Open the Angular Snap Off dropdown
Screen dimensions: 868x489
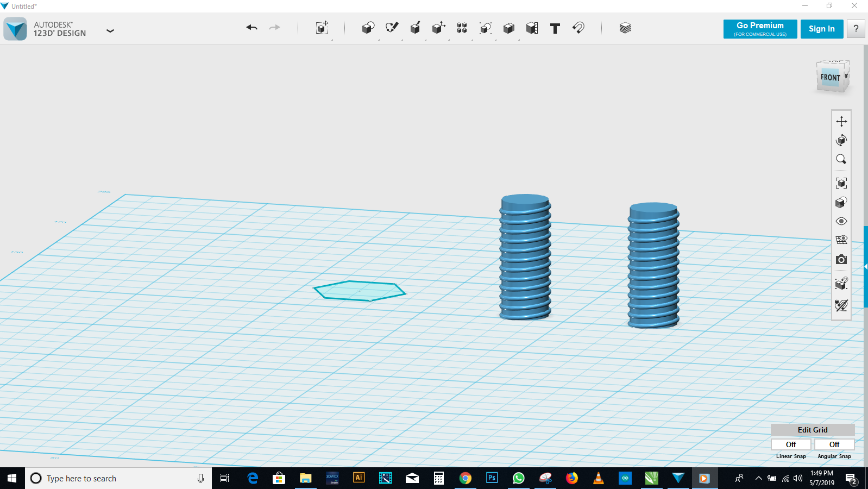834,444
